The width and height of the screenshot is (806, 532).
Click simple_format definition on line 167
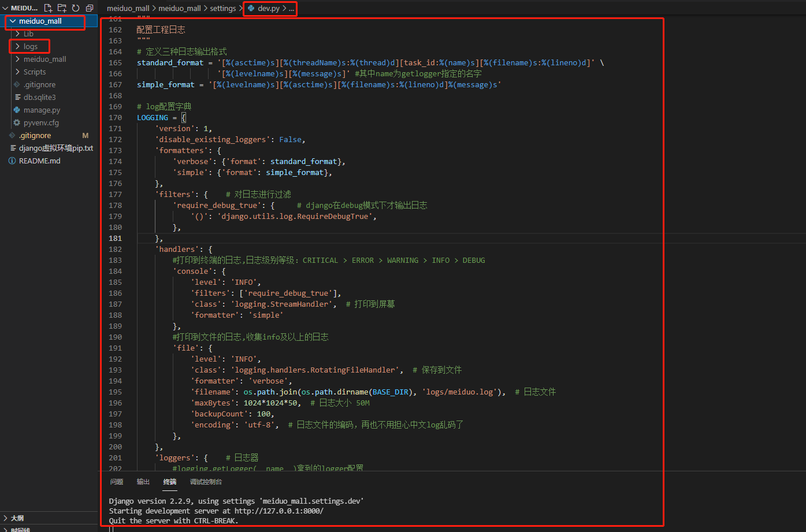pyautogui.click(x=166, y=84)
